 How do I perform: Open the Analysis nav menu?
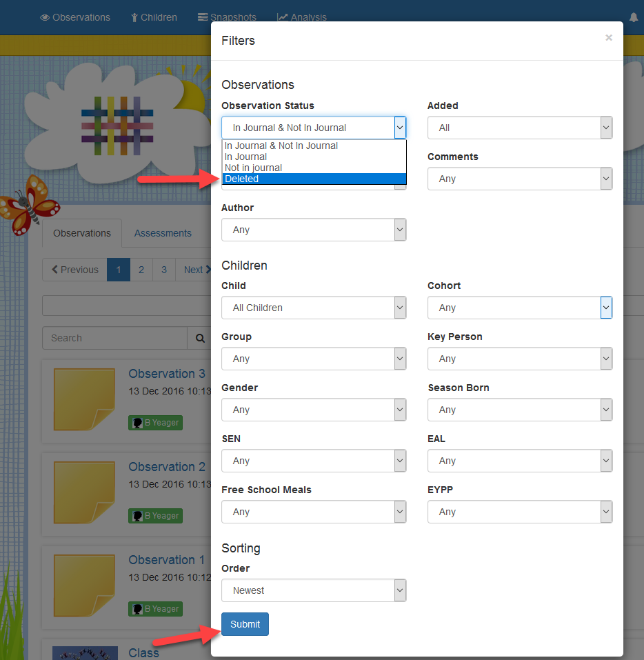(302, 17)
